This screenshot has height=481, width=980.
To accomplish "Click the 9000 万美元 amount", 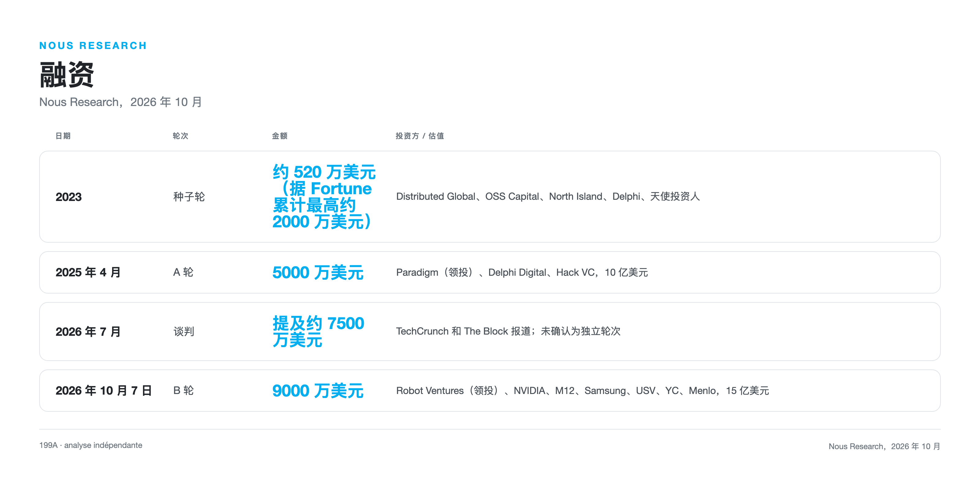I will click(318, 390).
